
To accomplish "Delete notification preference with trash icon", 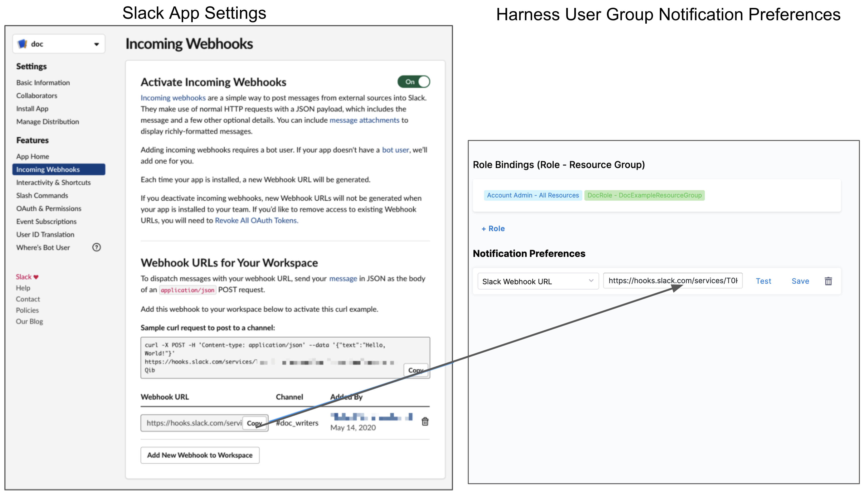I will tap(828, 281).
